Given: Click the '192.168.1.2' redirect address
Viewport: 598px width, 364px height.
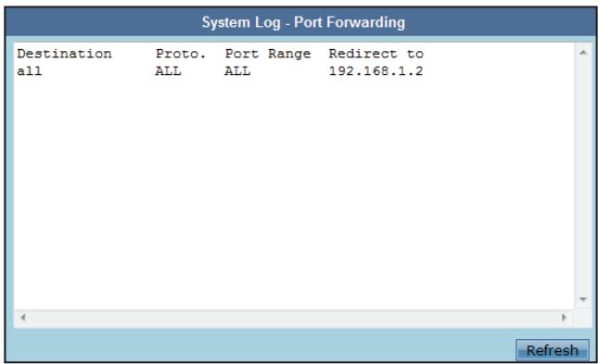Looking at the screenshot, I should pyautogui.click(x=376, y=71).
